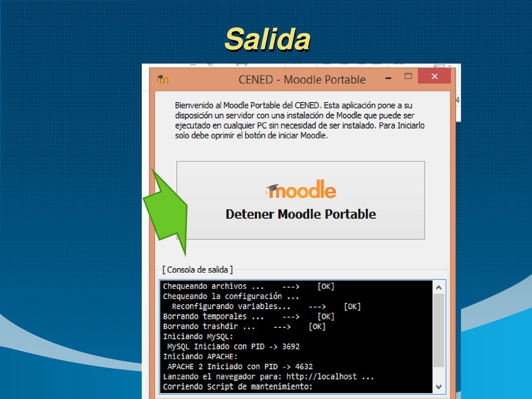Click the 'Iniciando MySQL:' console line
Screen dimensions: 532x399
tap(198, 337)
